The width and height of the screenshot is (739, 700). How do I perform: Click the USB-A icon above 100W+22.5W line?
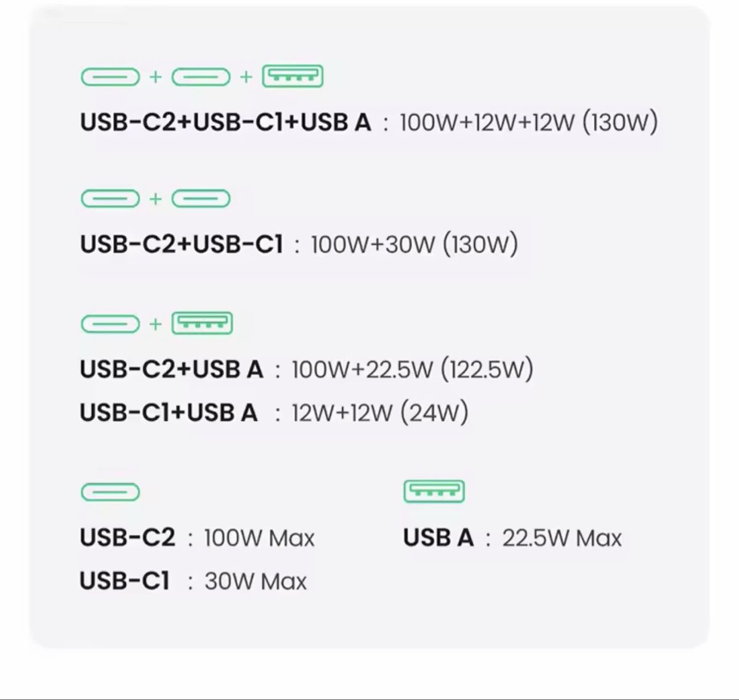(201, 323)
